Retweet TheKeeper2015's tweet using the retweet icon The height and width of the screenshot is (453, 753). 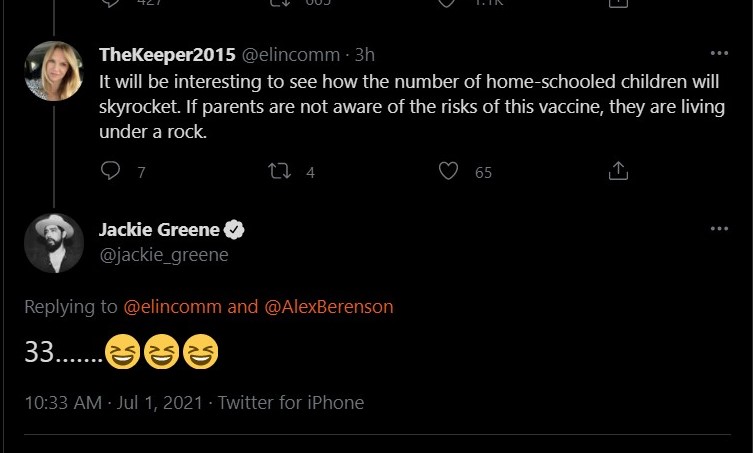click(280, 171)
